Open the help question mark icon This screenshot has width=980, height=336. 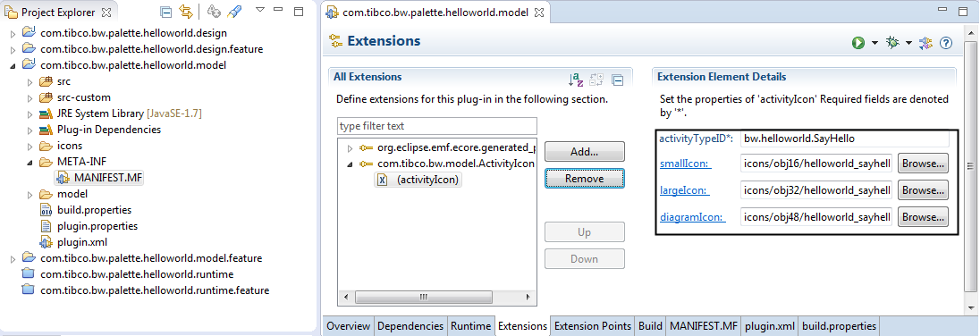tap(946, 43)
